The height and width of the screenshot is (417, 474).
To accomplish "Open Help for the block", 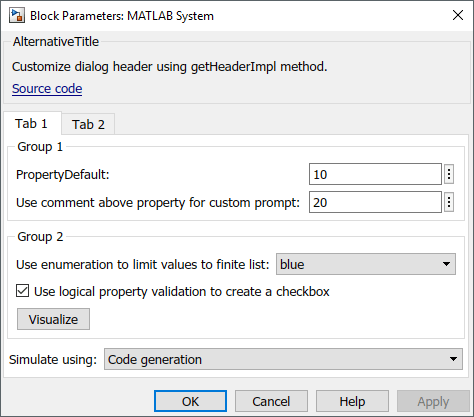I will point(352,401).
